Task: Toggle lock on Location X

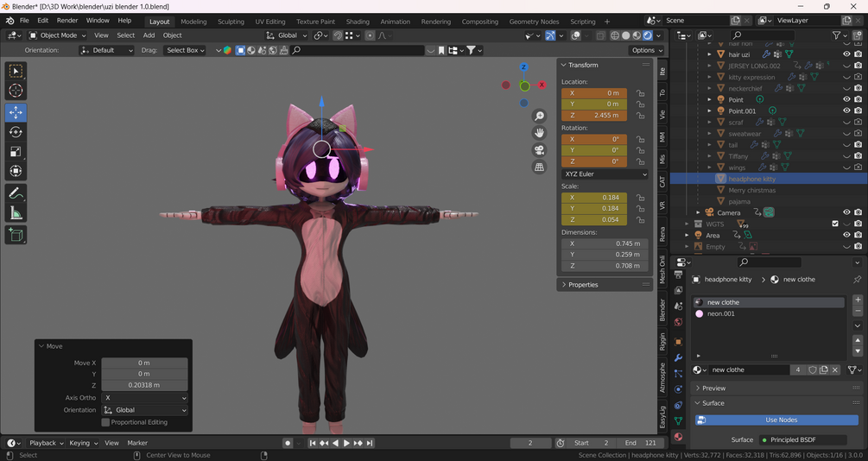Action: pyautogui.click(x=640, y=93)
